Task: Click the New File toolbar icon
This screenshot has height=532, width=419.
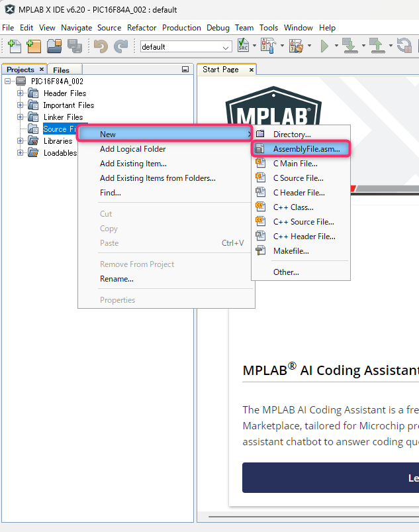Action: point(15,46)
